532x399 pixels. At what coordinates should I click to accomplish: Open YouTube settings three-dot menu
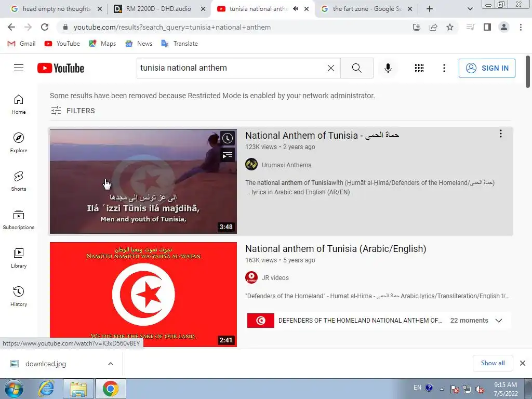(x=444, y=68)
